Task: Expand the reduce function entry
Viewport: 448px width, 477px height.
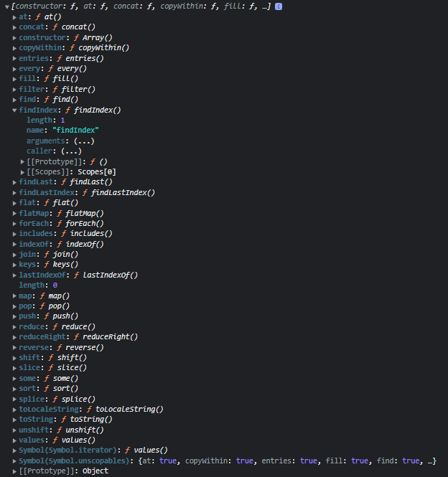Action: pos(14,327)
